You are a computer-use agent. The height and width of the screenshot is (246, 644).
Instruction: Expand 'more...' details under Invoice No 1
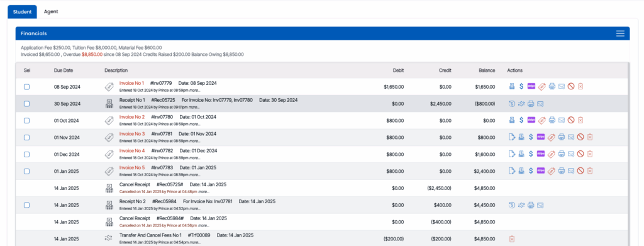(195, 90)
